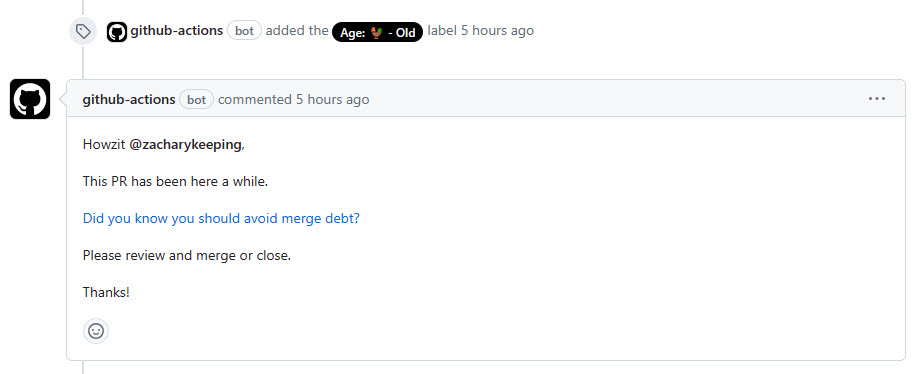Open the comment's ellipsis options menu
Image resolution: width=920 pixels, height=374 pixels.
877,99
